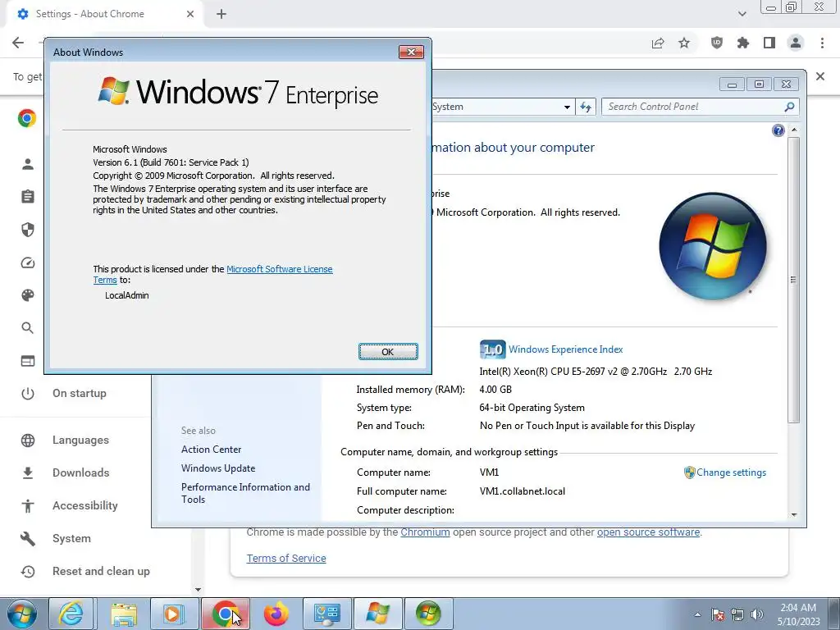Open Windows Explorer folder on taskbar
840x630 pixels.
pyautogui.click(x=125, y=614)
